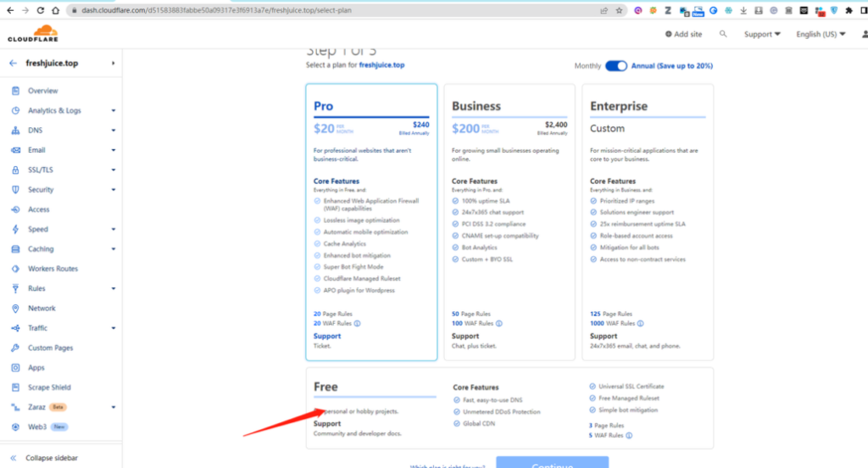Click the Monthly billing label
Screen dimensions: 868x468
coord(587,66)
